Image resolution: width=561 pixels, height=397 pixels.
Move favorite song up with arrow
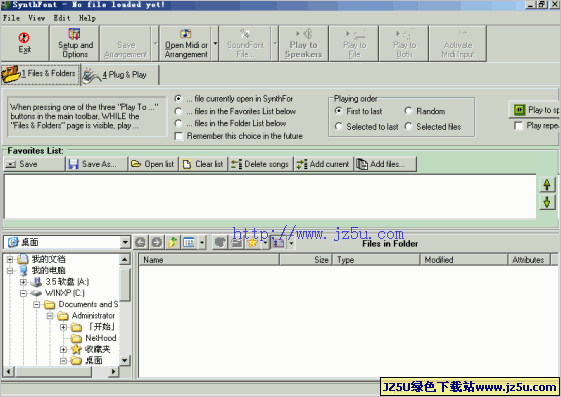tap(547, 185)
